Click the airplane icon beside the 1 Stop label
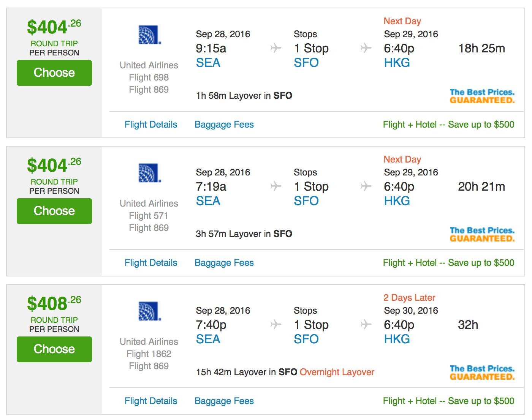532x420 pixels. pos(274,48)
